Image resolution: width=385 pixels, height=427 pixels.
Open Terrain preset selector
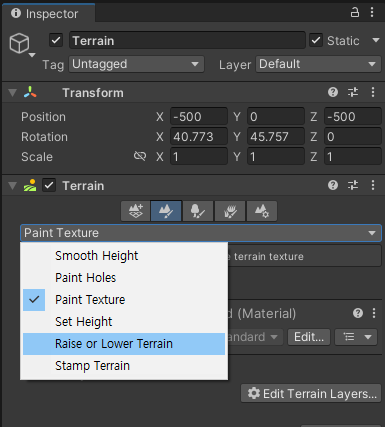click(353, 185)
